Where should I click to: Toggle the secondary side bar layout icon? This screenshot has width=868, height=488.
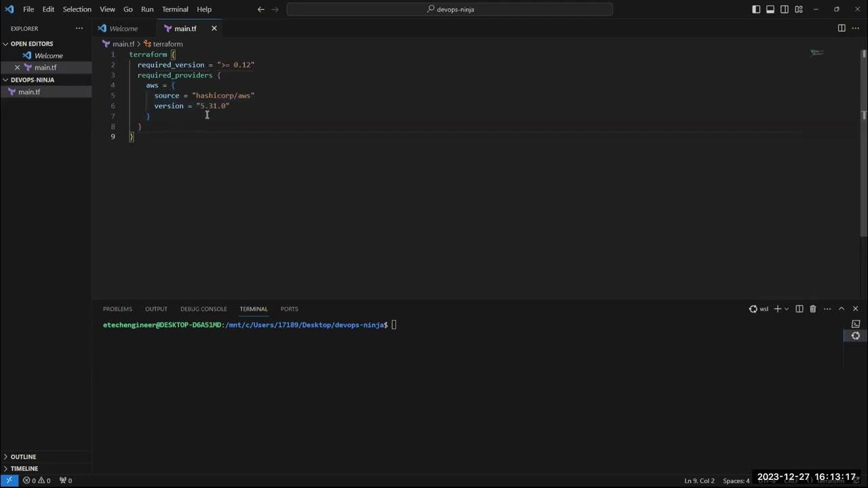click(x=785, y=9)
